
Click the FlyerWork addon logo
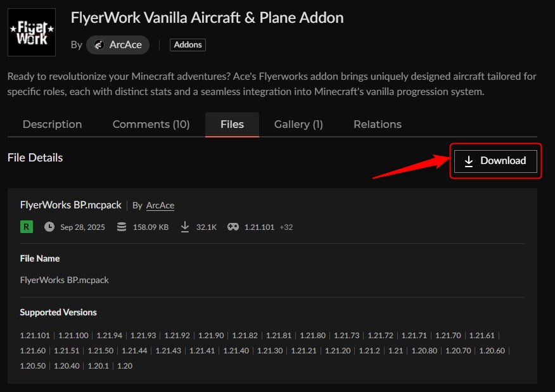(31, 32)
